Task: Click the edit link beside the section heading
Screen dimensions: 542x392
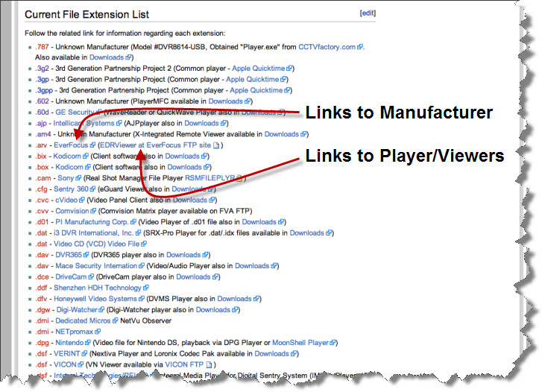Action: coord(368,13)
